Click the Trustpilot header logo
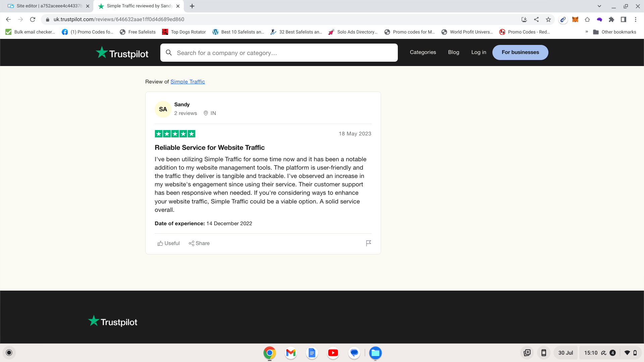This screenshot has height=362, width=644. point(122,53)
